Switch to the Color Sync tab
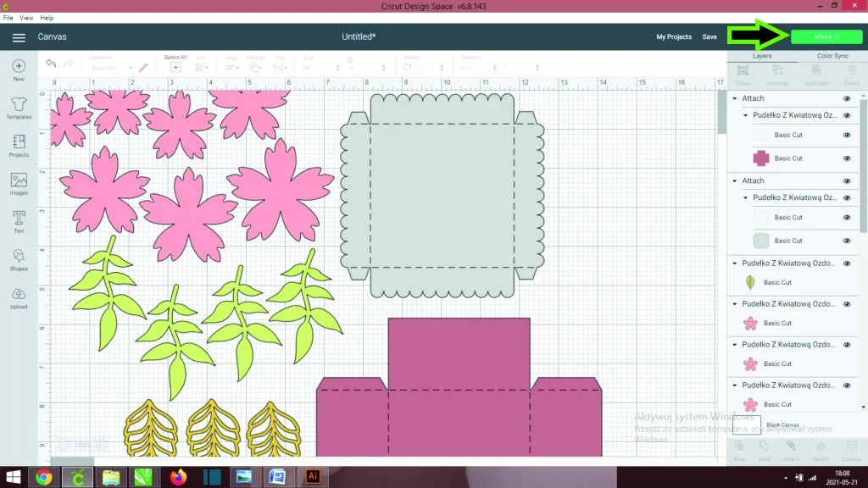Viewport: 868px width, 488px height. click(x=832, y=56)
